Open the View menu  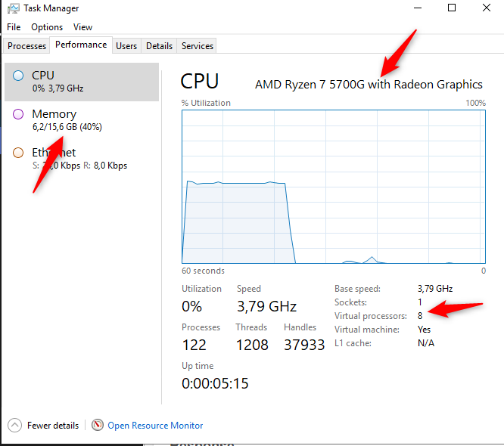pyautogui.click(x=82, y=27)
